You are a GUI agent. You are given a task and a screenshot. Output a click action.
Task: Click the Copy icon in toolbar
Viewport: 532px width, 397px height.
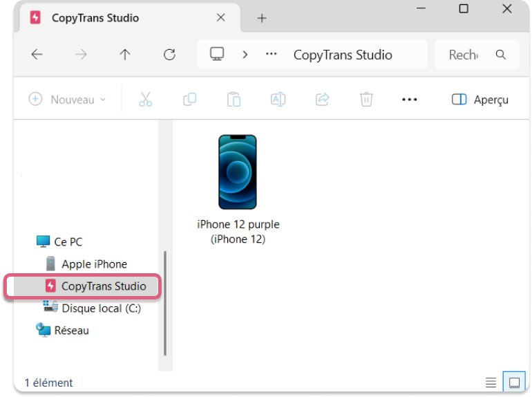190,99
